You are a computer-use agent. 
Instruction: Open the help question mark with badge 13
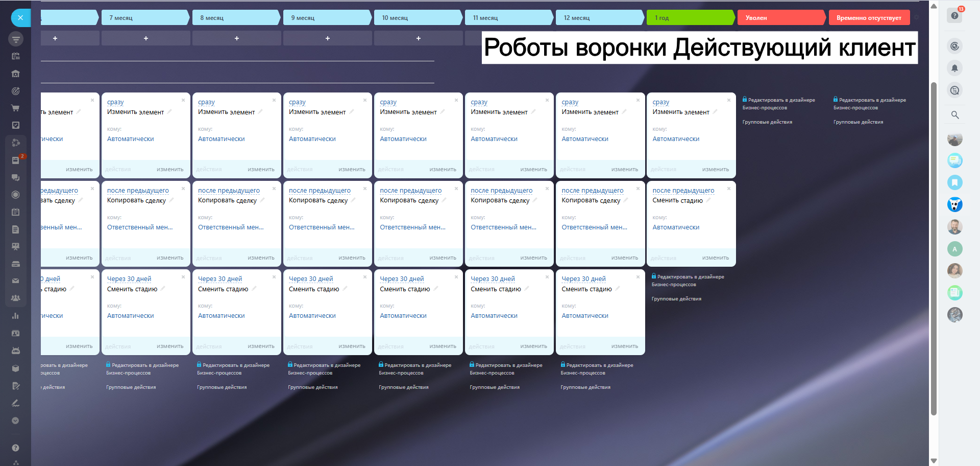click(954, 15)
